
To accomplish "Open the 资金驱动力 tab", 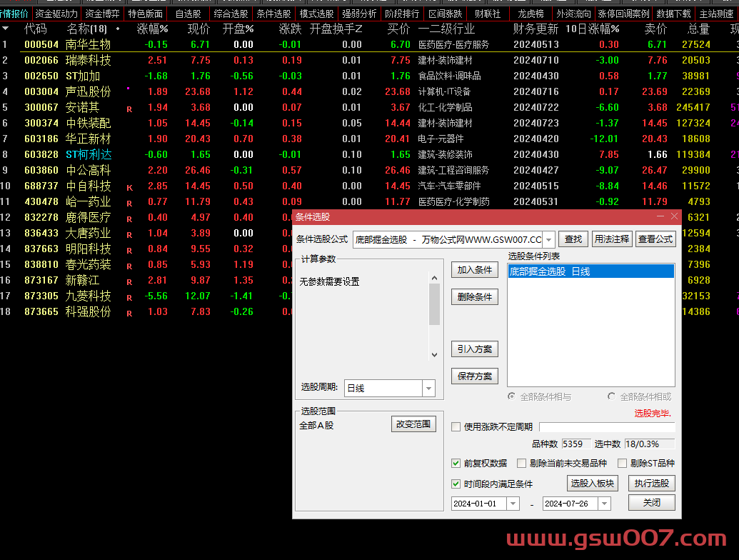I will coord(56,14).
